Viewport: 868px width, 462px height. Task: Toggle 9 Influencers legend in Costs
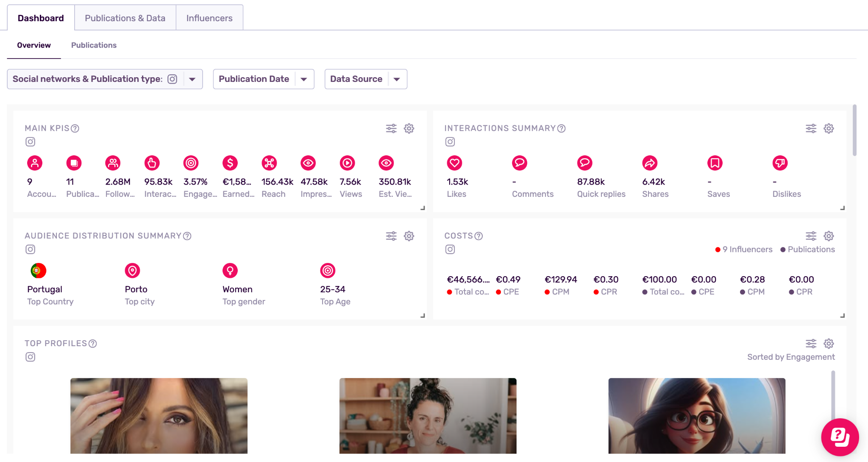(744, 249)
